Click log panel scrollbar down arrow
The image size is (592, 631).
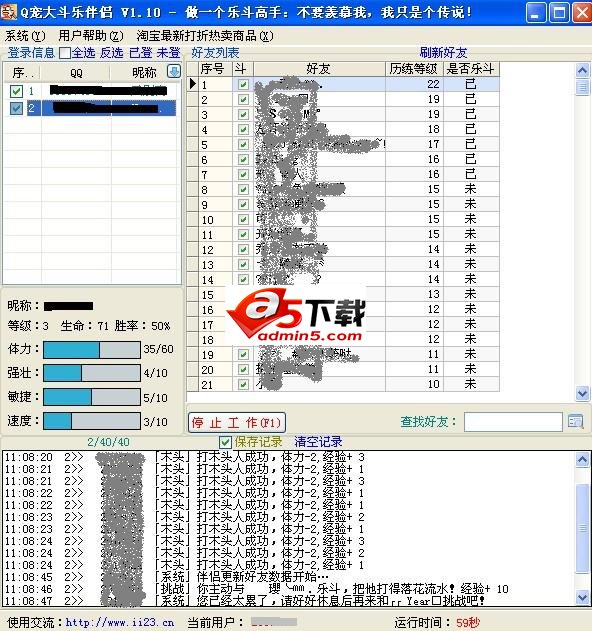click(x=582, y=597)
